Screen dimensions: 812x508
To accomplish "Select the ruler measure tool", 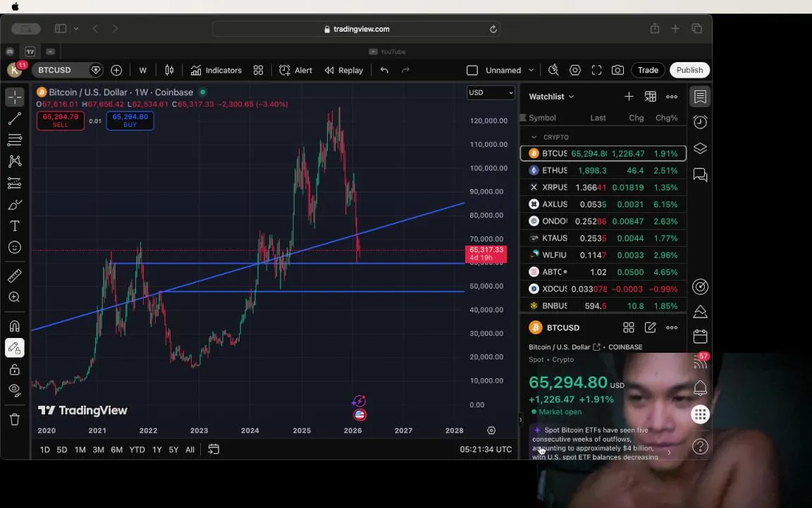I will 15,276.
